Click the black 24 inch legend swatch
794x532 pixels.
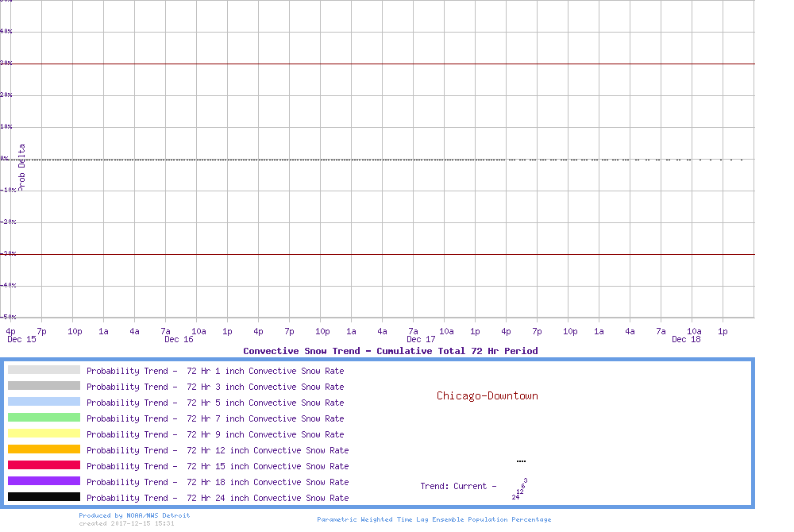point(44,497)
